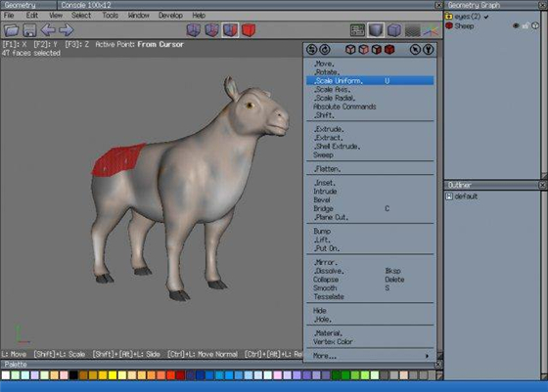Toggle the lock icon for Sheep object
548x392 pixels.
tap(525, 25)
